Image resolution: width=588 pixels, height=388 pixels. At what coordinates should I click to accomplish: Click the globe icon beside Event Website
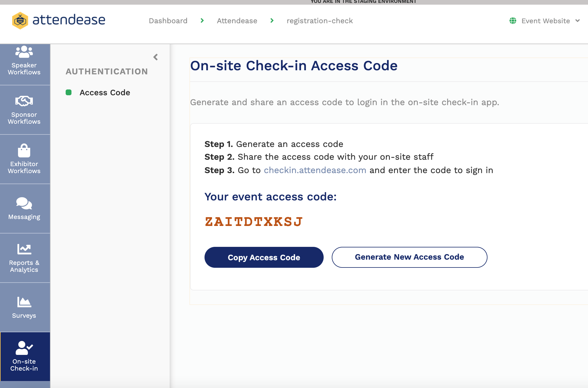pos(512,21)
